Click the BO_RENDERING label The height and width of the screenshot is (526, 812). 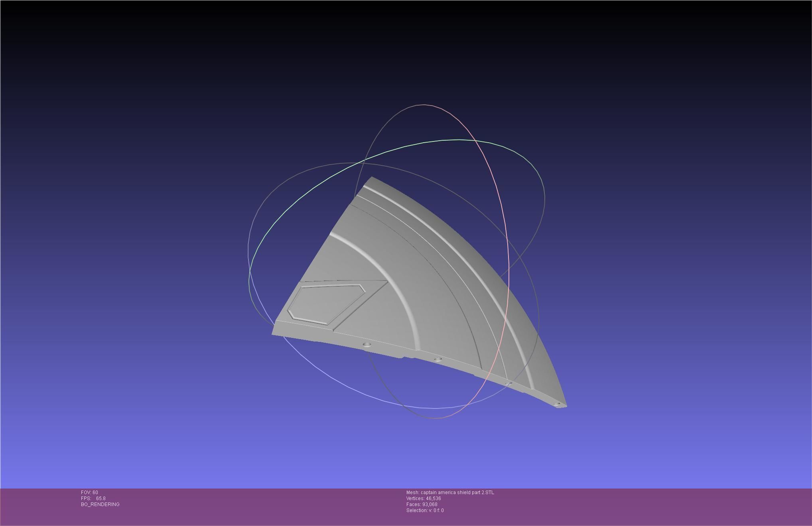click(x=100, y=504)
